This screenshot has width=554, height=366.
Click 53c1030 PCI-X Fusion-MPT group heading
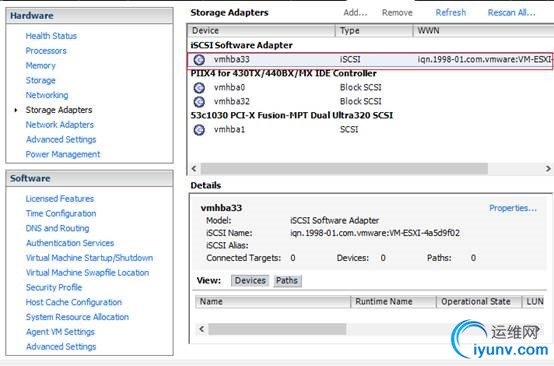click(292, 116)
